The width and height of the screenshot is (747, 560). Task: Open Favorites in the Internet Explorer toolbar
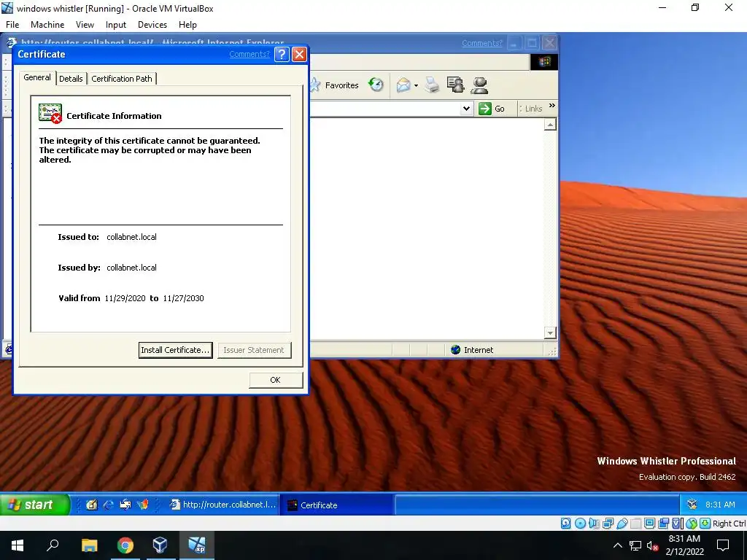tap(335, 85)
